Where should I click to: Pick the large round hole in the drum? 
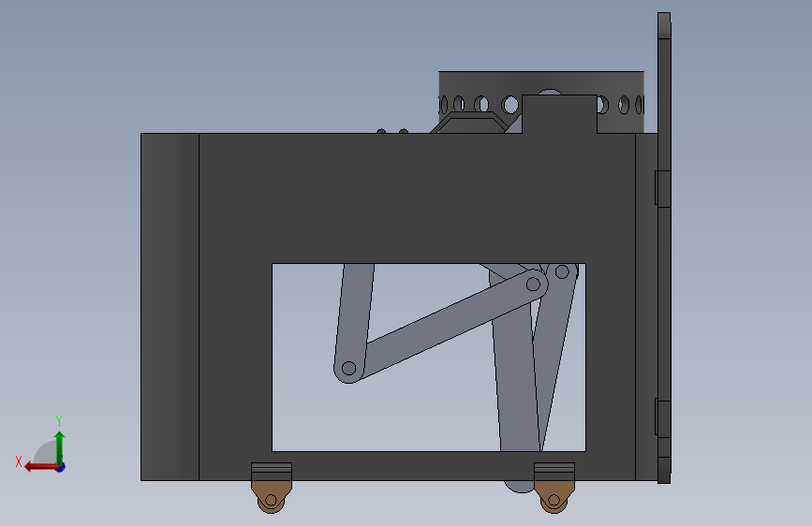click(510, 105)
